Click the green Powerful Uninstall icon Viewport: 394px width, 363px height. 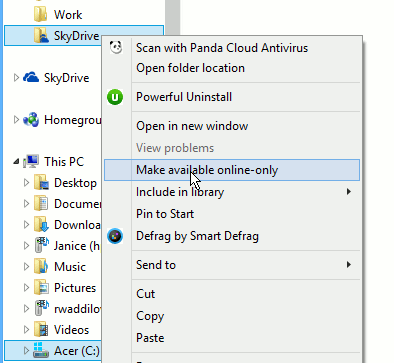(115, 97)
